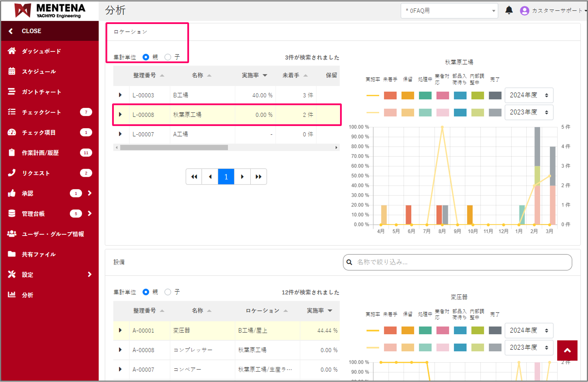Select the 子 radio in the location section
The width and height of the screenshot is (588, 382).
[168, 57]
